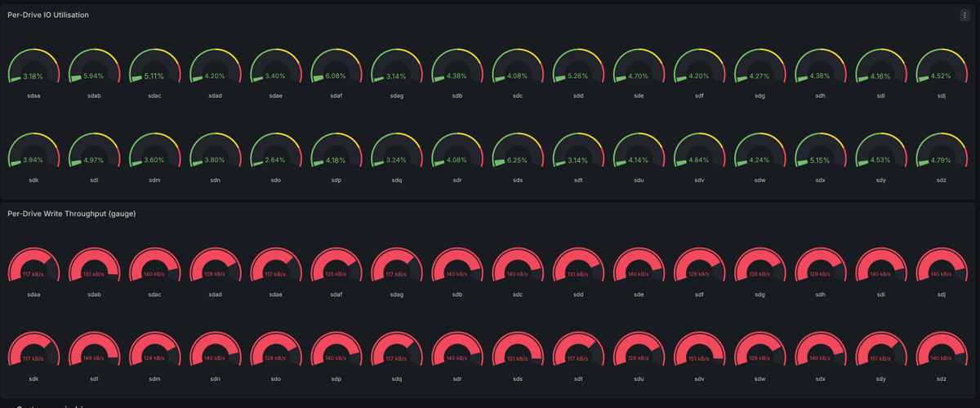
Task: Click the 129 kB/s write throughput value
Action: pyautogui.click(x=821, y=275)
